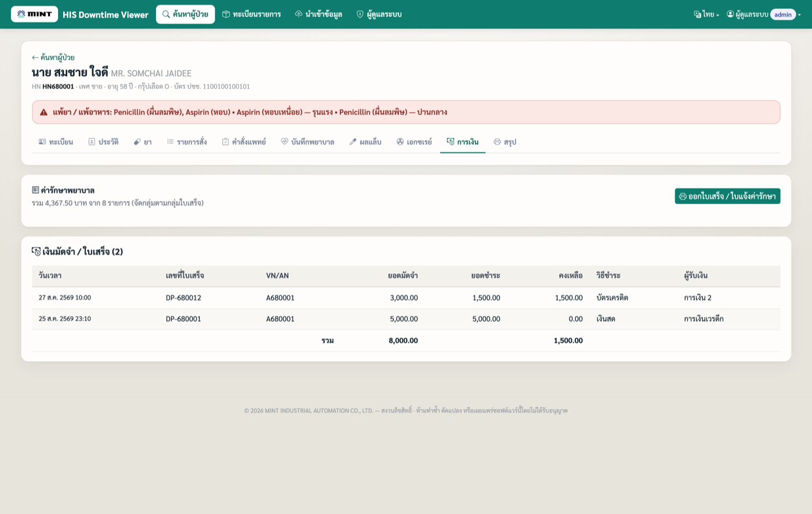The height and width of the screenshot is (514, 812).
Task: Select receipt number DP-680012
Action: tap(183, 298)
